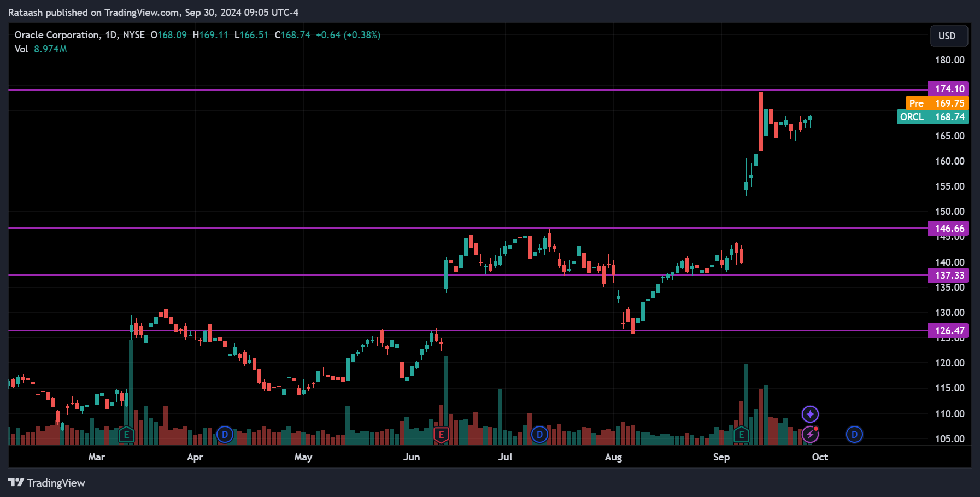Click the 105.00 price axis value
The height and width of the screenshot is (497, 980).
click(x=950, y=439)
